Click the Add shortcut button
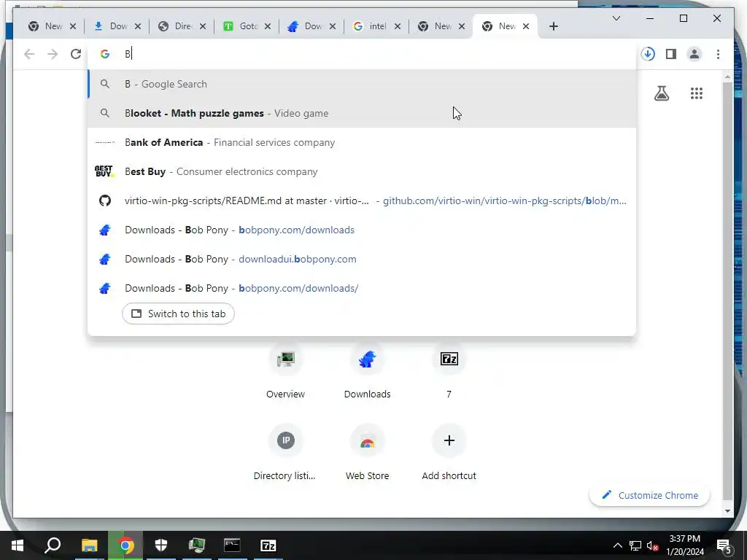Viewport: 747px width, 560px height. [x=449, y=454]
